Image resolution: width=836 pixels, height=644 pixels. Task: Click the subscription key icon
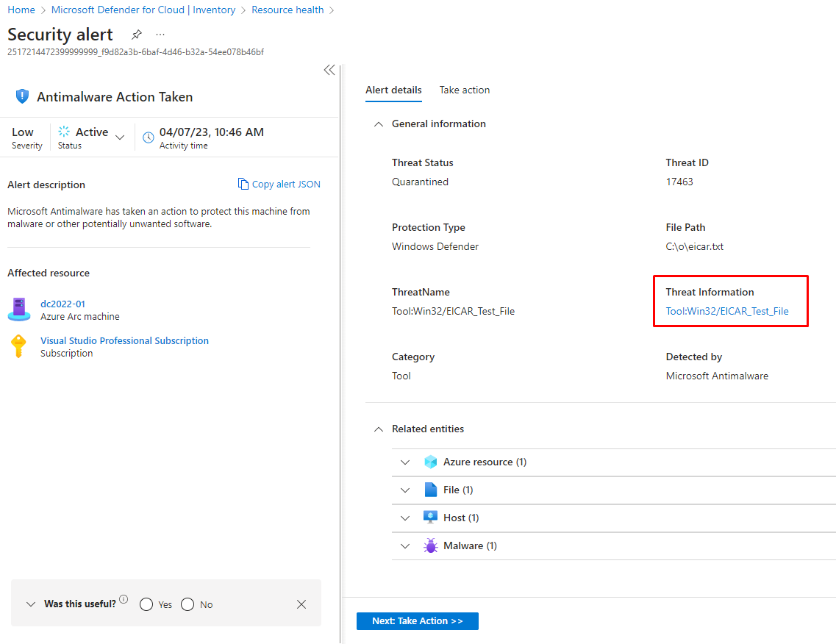(x=19, y=346)
